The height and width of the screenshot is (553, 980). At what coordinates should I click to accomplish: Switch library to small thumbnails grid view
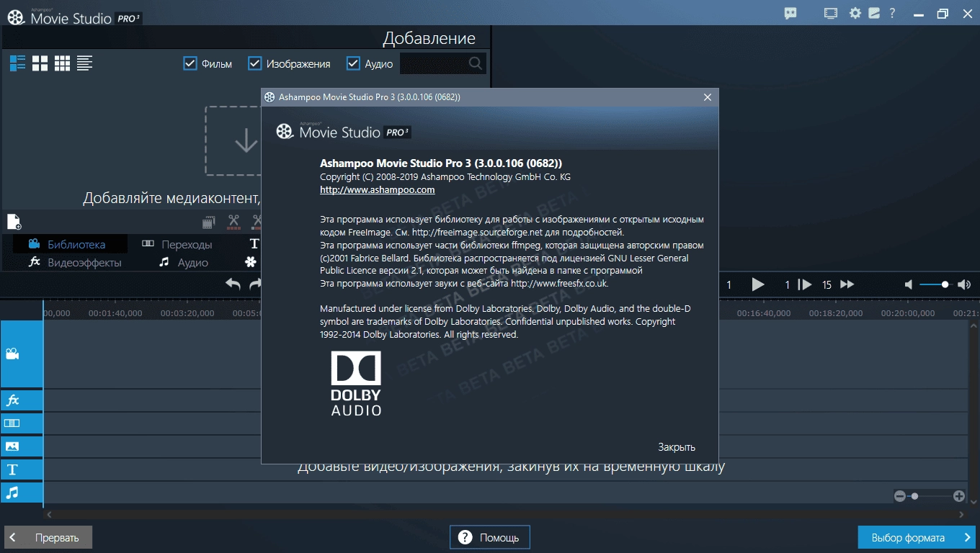[63, 63]
